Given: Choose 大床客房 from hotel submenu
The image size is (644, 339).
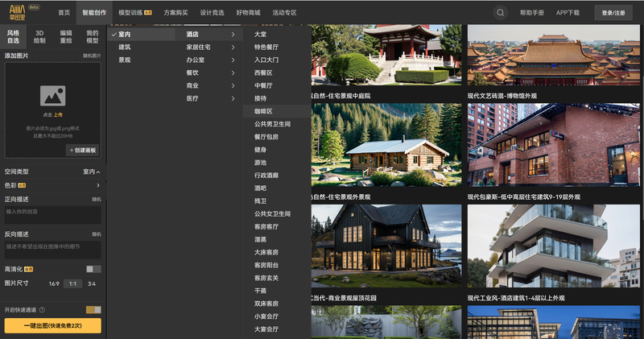Looking at the screenshot, I should coord(266,252).
